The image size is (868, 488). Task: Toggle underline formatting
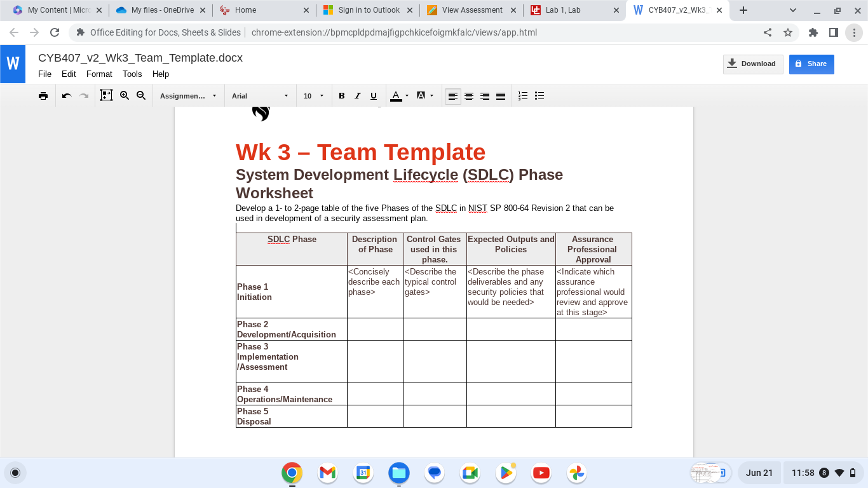(x=373, y=95)
